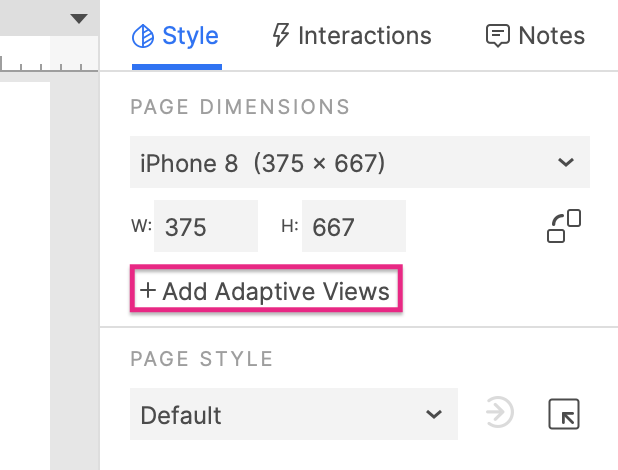
Task: Click the lightning bolt Interactions icon
Action: click(281, 35)
